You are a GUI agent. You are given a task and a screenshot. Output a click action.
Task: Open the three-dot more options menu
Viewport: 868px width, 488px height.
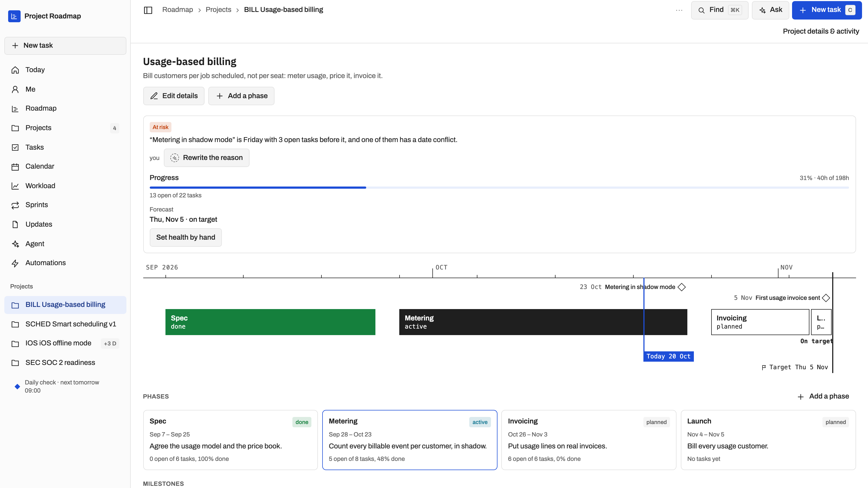point(679,10)
